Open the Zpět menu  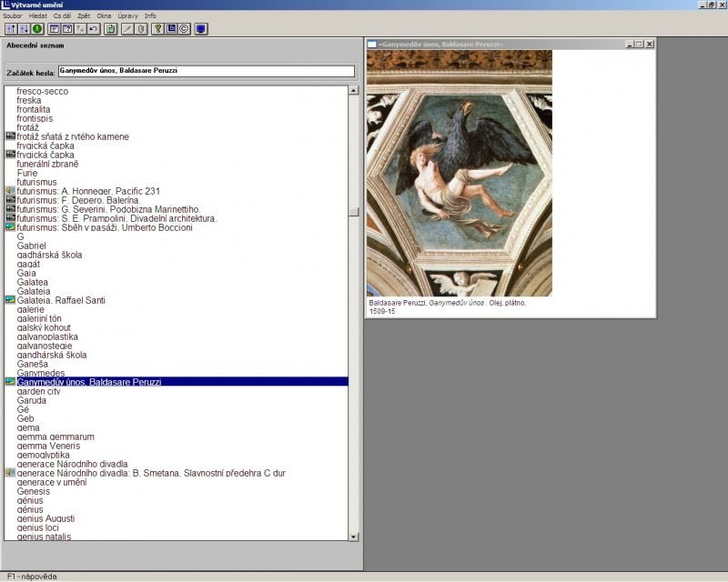[x=84, y=15]
